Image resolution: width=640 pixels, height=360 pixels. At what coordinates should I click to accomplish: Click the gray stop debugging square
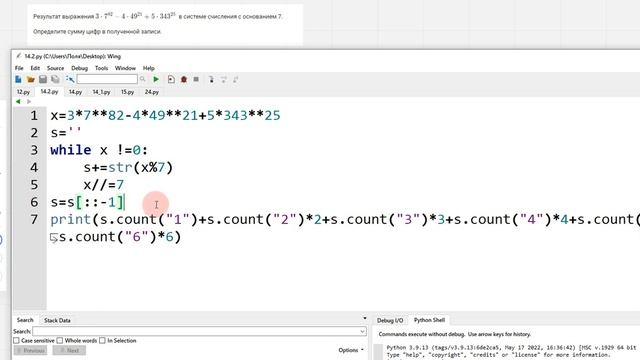(196, 79)
